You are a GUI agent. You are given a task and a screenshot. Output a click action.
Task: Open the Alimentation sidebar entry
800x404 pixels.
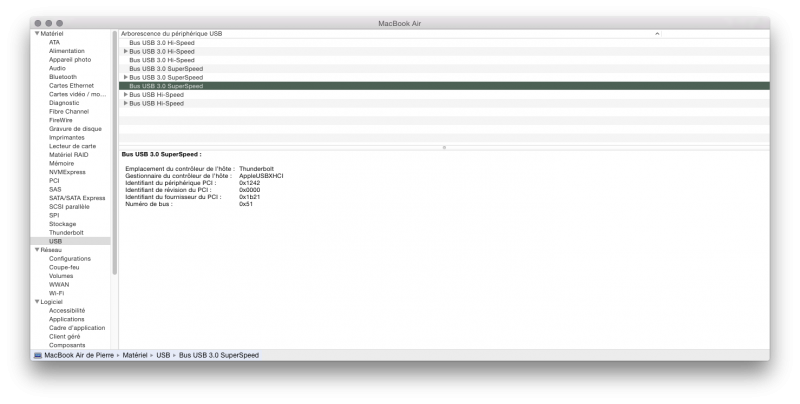67,51
